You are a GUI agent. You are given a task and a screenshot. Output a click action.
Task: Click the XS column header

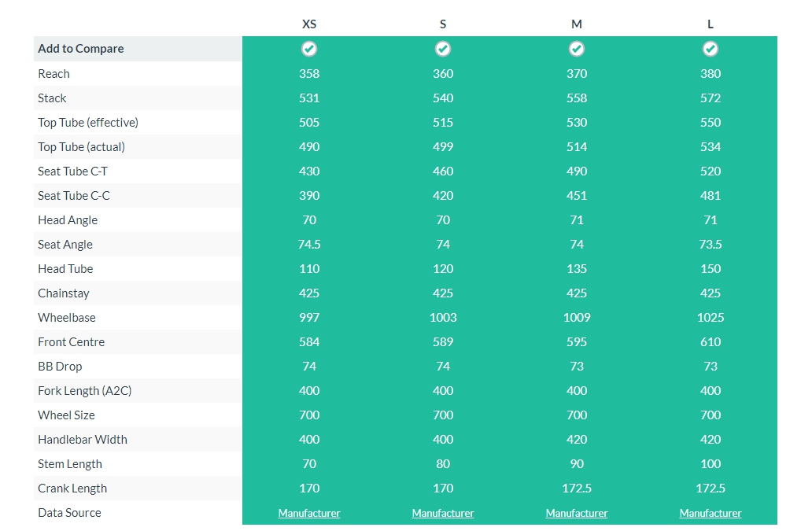(x=309, y=24)
